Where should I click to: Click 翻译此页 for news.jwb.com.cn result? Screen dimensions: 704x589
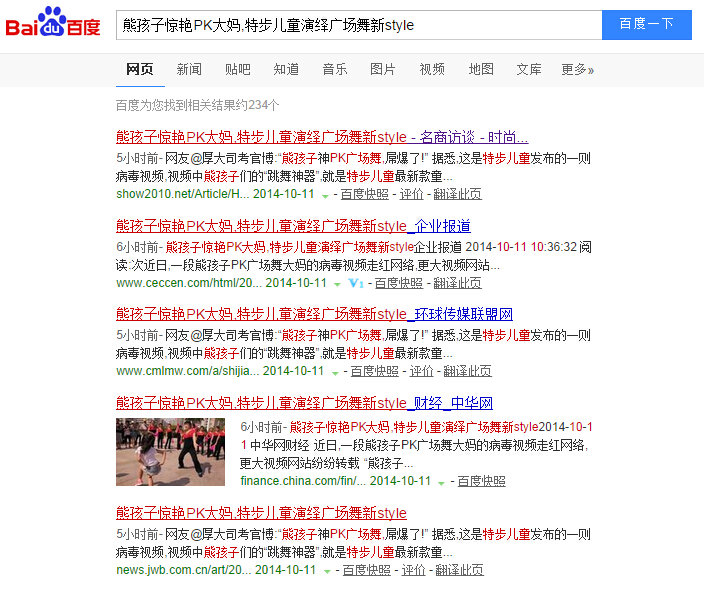[459, 570]
